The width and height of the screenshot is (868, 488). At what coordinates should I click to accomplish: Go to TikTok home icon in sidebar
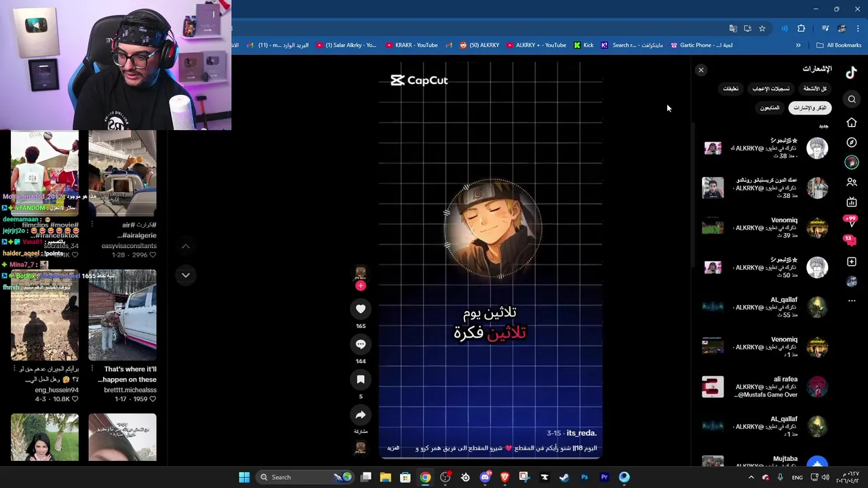point(852,123)
